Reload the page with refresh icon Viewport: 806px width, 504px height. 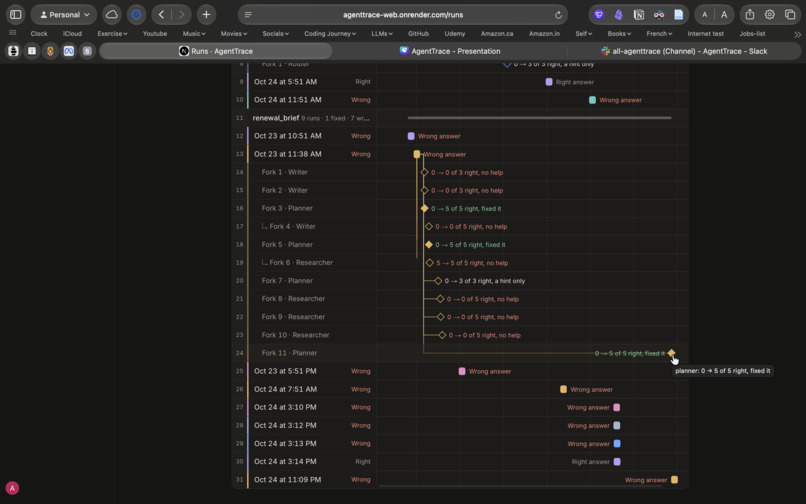point(558,15)
